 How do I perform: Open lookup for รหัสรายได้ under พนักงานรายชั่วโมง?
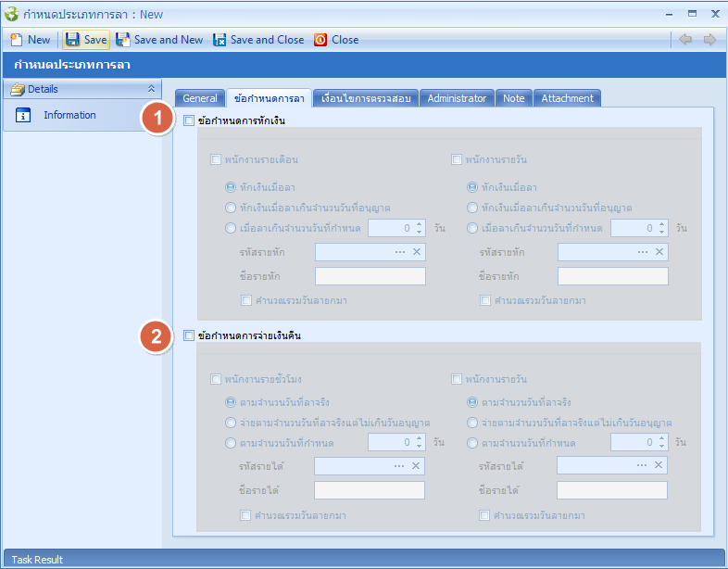pyautogui.click(x=398, y=466)
